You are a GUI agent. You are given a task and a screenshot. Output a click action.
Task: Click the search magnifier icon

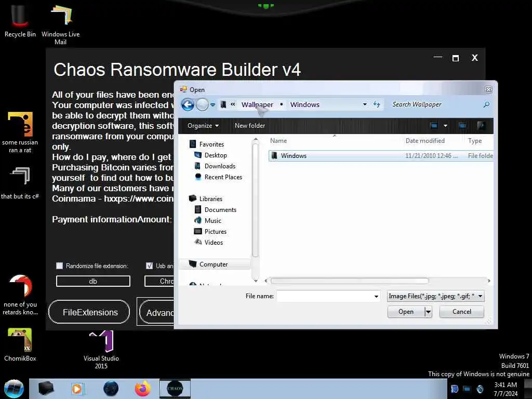click(x=486, y=104)
